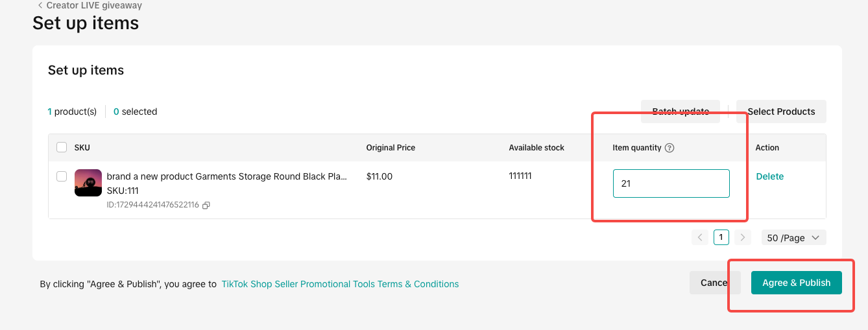Click the back chevron beside Creator LIVE giveaway
The width and height of the screenshot is (868, 330).
click(x=40, y=5)
